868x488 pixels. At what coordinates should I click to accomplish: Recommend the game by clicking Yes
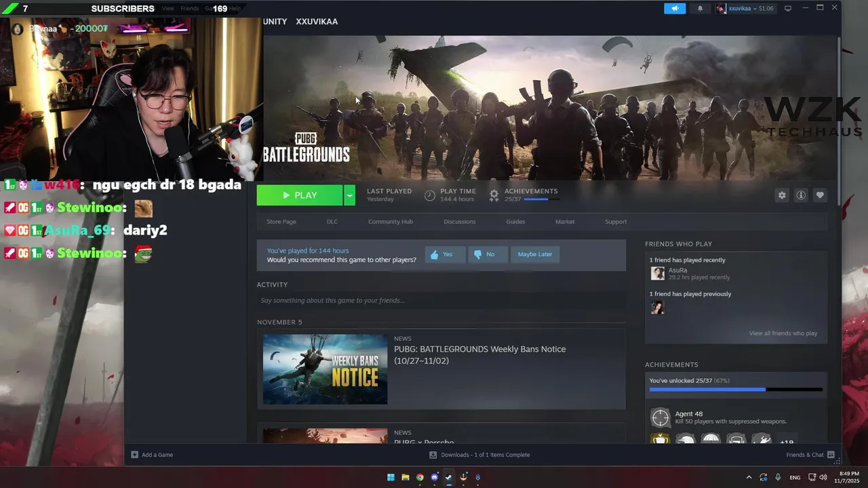[445, 254]
